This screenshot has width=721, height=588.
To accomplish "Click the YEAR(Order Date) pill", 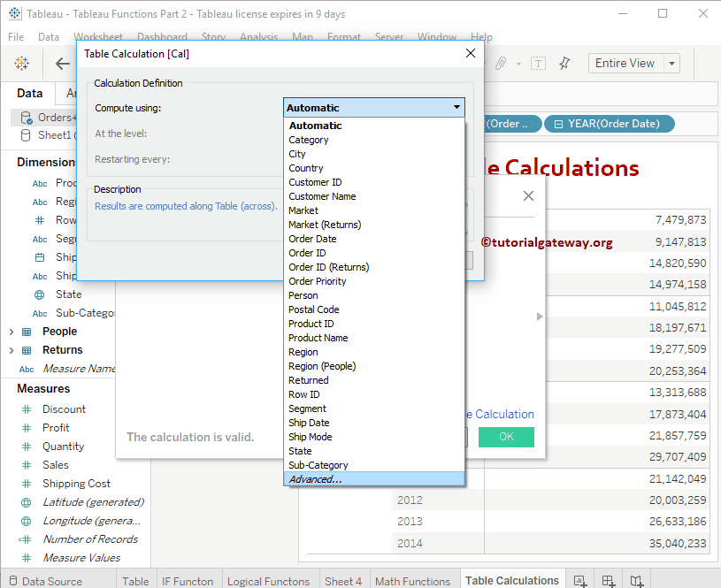I will tap(609, 124).
